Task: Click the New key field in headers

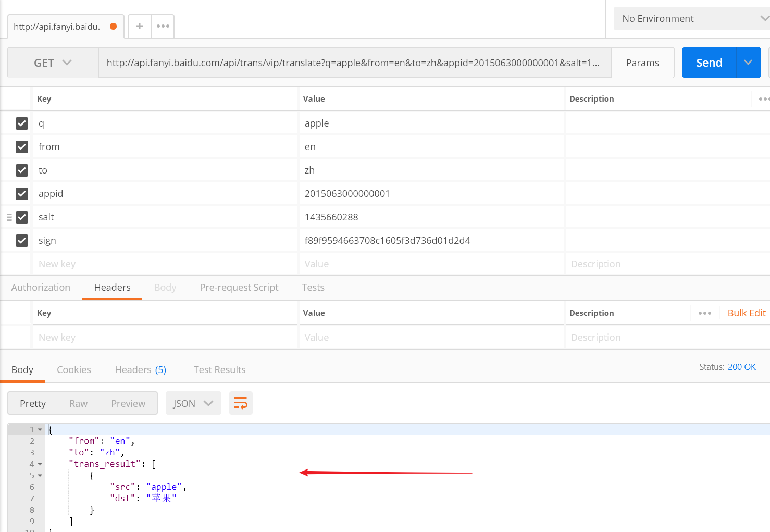Action: point(166,338)
